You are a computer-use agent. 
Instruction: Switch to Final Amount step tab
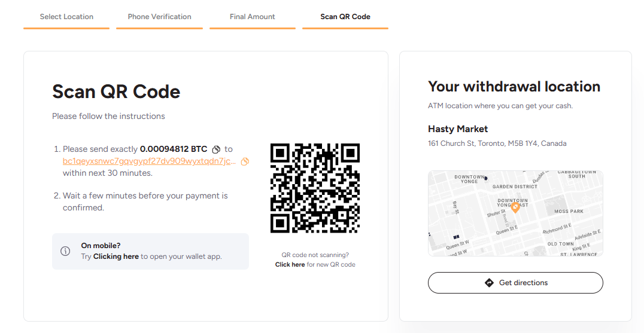pos(253,17)
